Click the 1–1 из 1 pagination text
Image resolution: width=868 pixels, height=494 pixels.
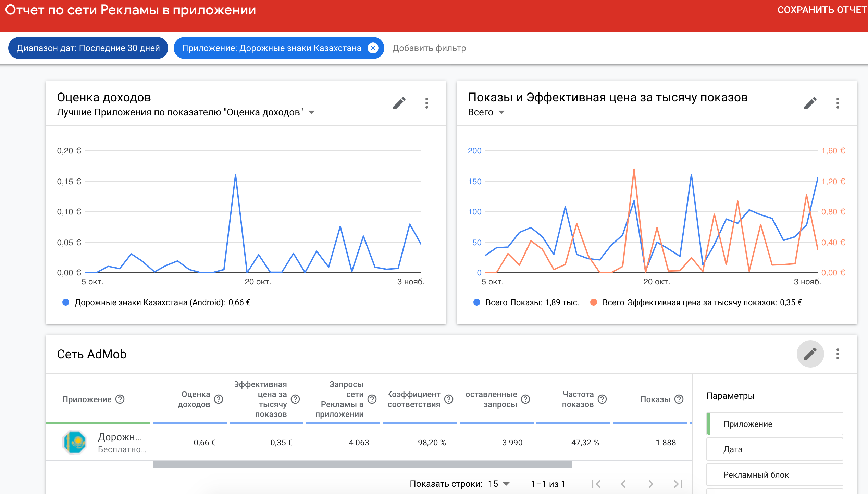548,484
